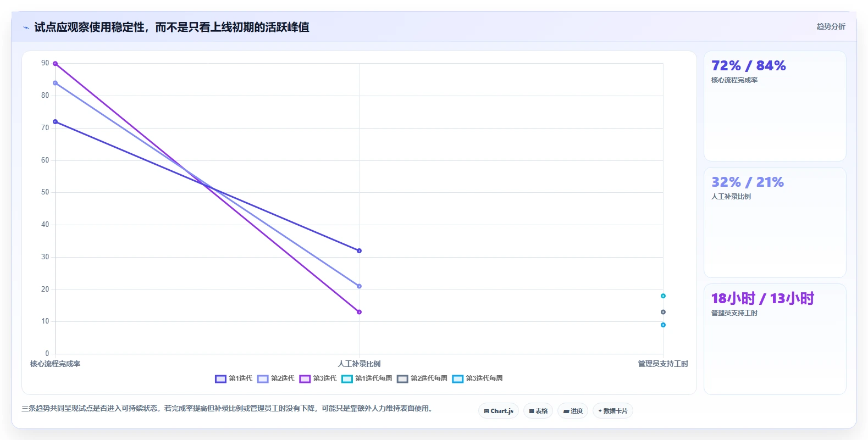Click the 核心流程完成率 x-axis label

point(55,364)
